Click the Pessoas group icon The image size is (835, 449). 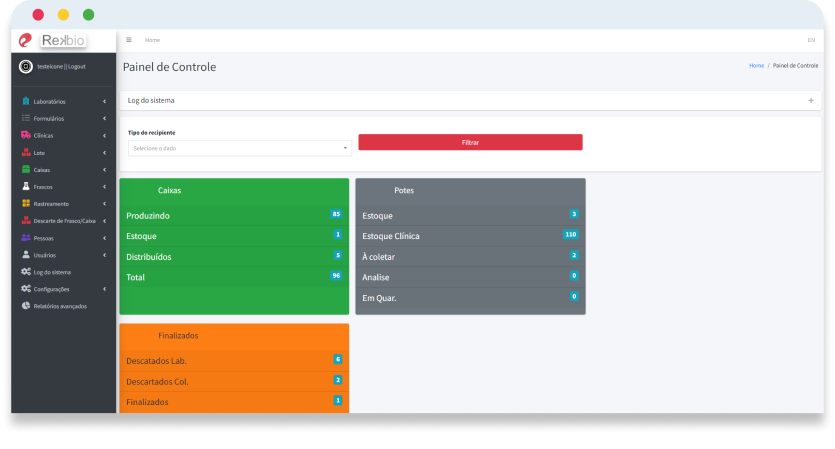(x=26, y=238)
